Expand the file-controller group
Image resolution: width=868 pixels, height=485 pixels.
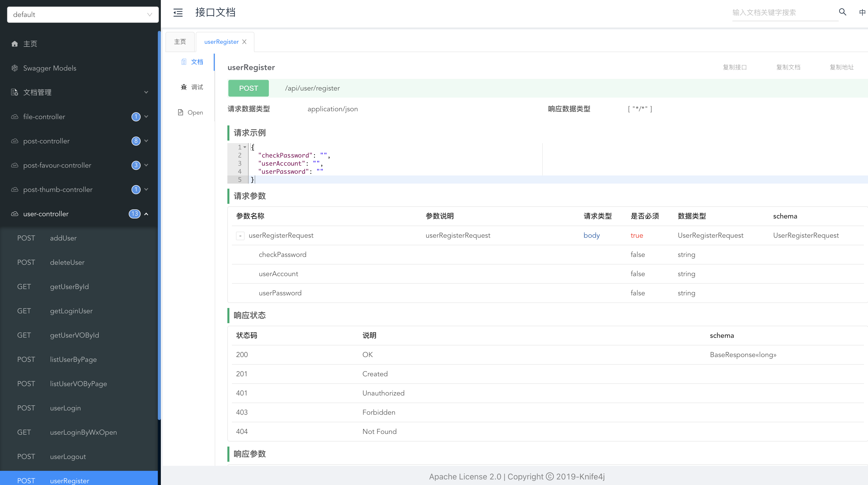(146, 117)
